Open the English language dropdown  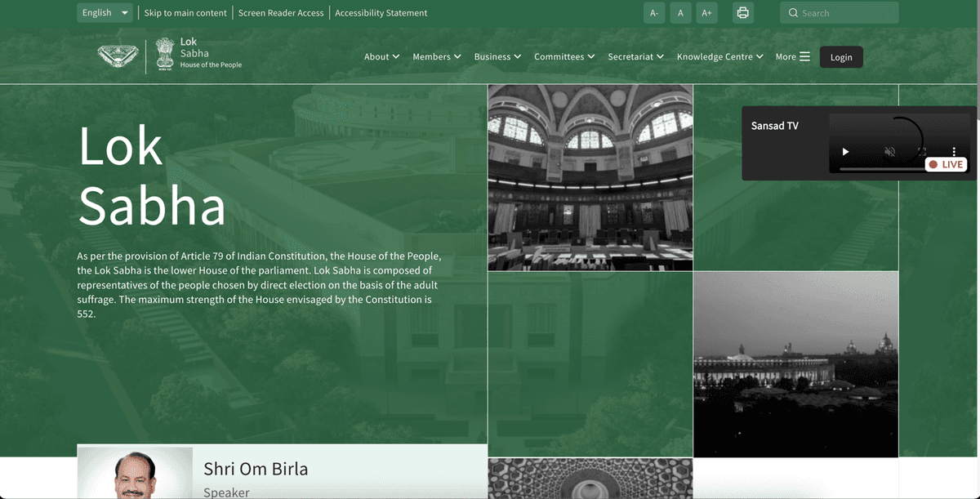pyautogui.click(x=105, y=13)
